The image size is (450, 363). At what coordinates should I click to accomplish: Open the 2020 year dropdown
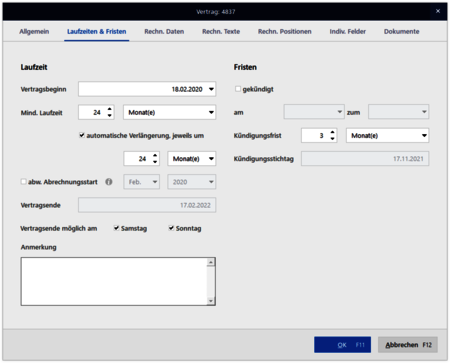pos(192,182)
